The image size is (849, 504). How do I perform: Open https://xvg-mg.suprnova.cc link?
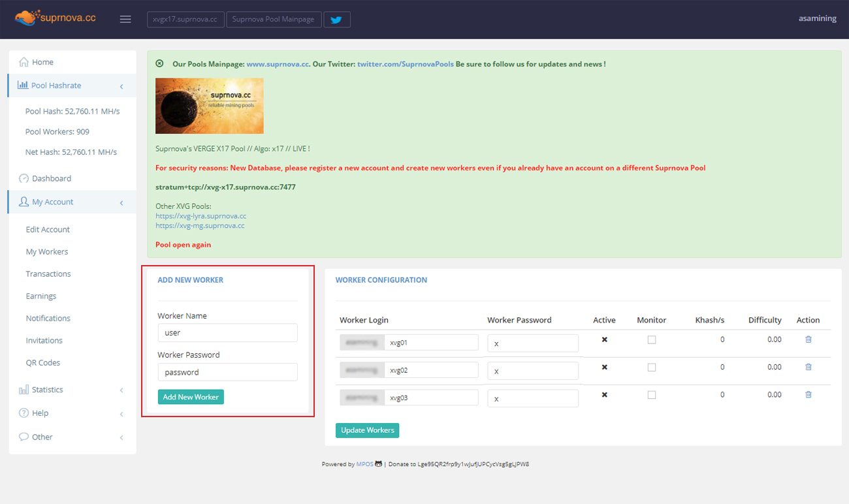[200, 225]
